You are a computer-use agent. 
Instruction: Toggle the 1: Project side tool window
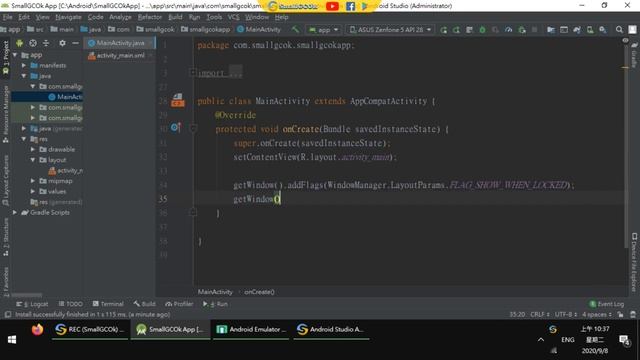[5, 57]
